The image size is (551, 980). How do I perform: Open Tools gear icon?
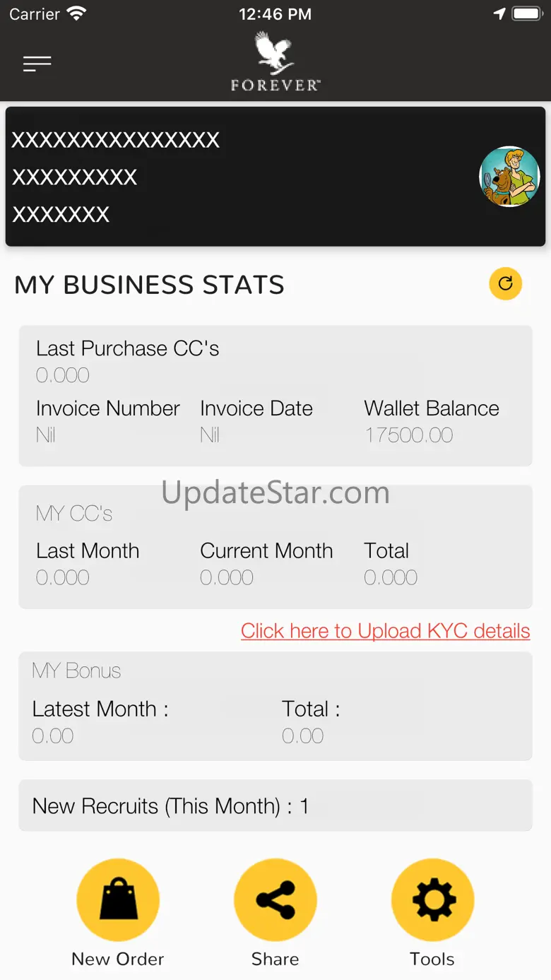(x=432, y=899)
